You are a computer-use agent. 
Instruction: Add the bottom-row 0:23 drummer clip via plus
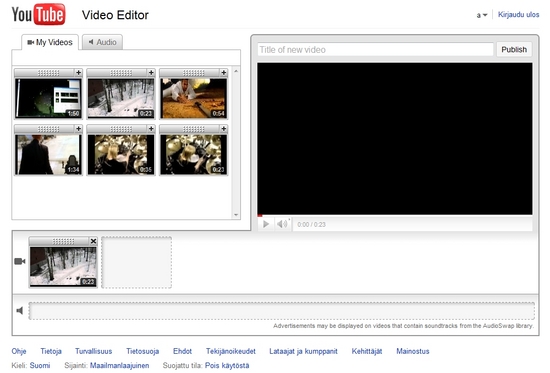pyautogui.click(x=224, y=129)
